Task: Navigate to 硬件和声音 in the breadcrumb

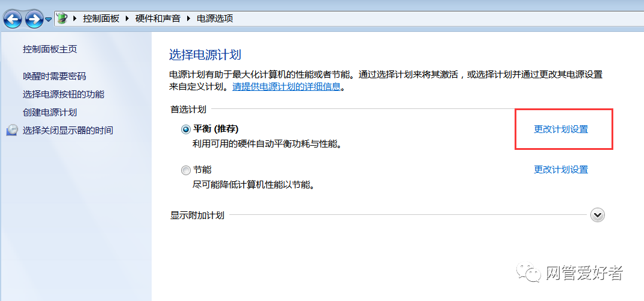Action: 158,19
